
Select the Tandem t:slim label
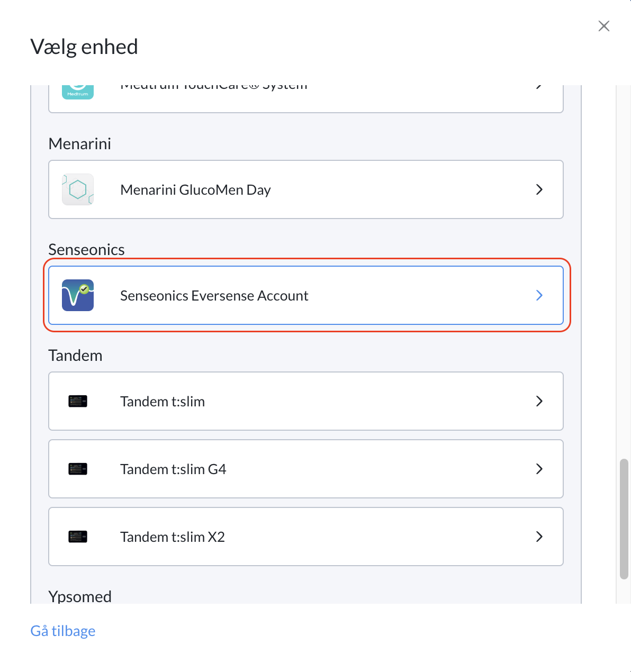(163, 401)
